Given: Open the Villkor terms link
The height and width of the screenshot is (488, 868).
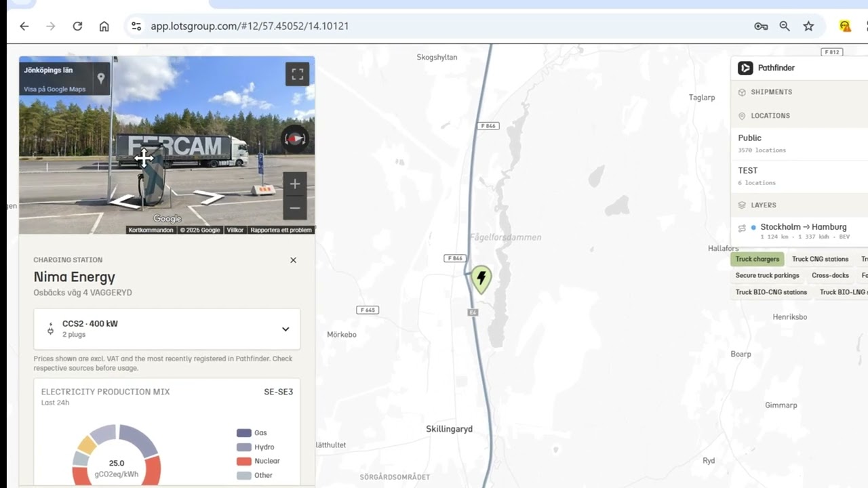Looking at the screenshot, I should click(x=235, y=230).
